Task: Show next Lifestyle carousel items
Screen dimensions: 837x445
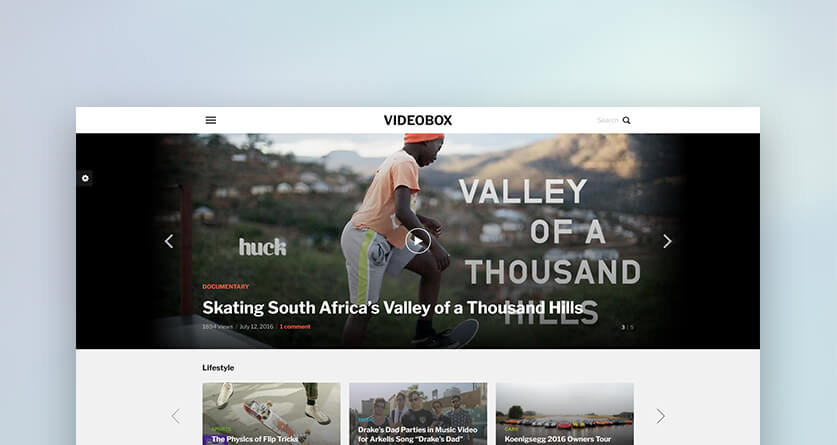Action: [660, 416]
